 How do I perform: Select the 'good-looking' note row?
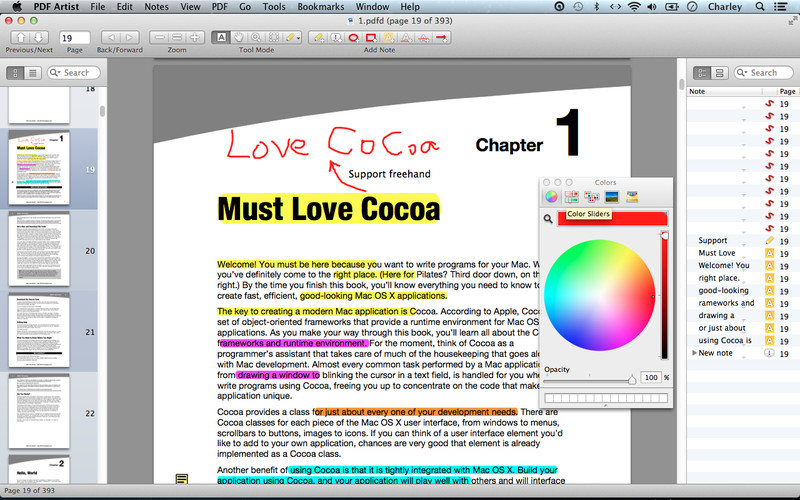tap(743, 290)
